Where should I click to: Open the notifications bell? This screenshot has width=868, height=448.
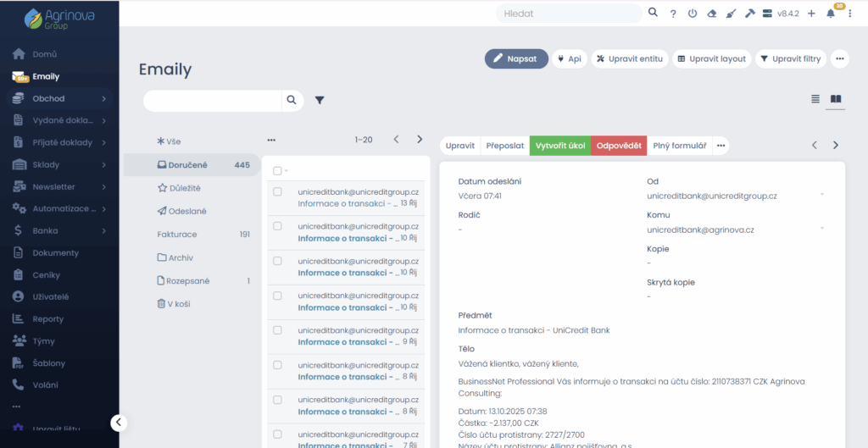pos(831,14)
